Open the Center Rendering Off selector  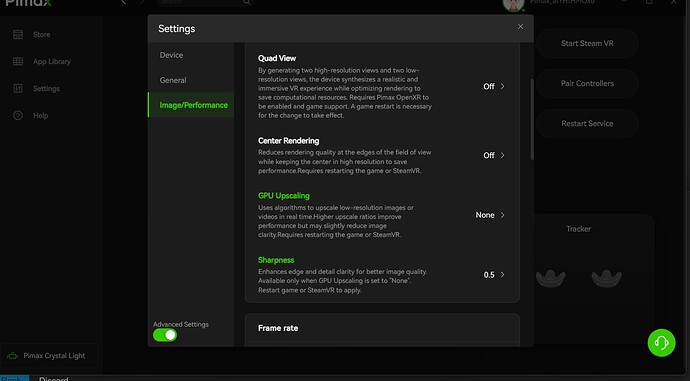(494, 155)
